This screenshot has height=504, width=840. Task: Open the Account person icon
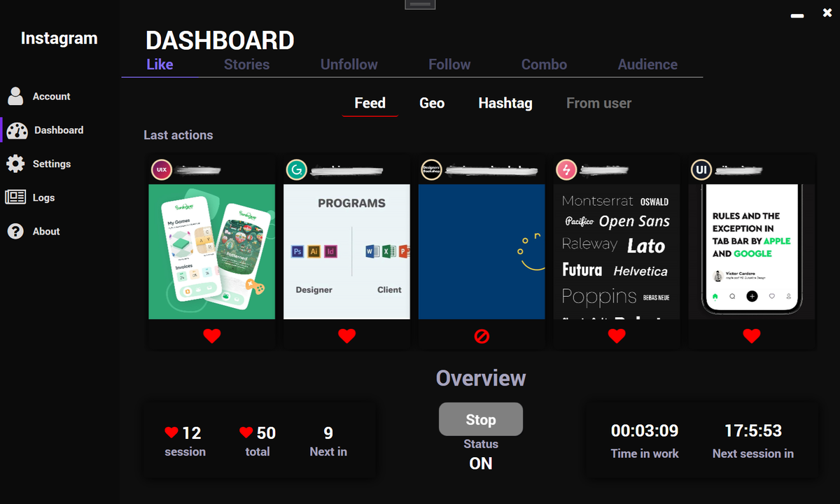(x=15, y=96)
